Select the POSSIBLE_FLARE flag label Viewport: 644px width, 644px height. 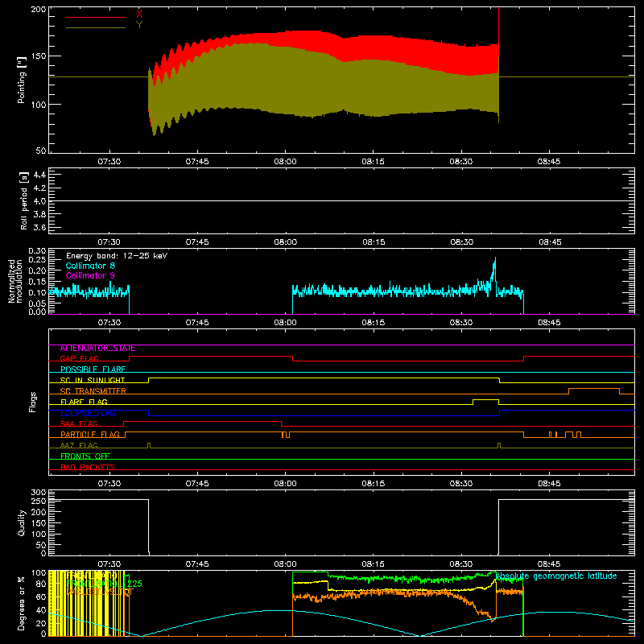(x=93, y=369)
